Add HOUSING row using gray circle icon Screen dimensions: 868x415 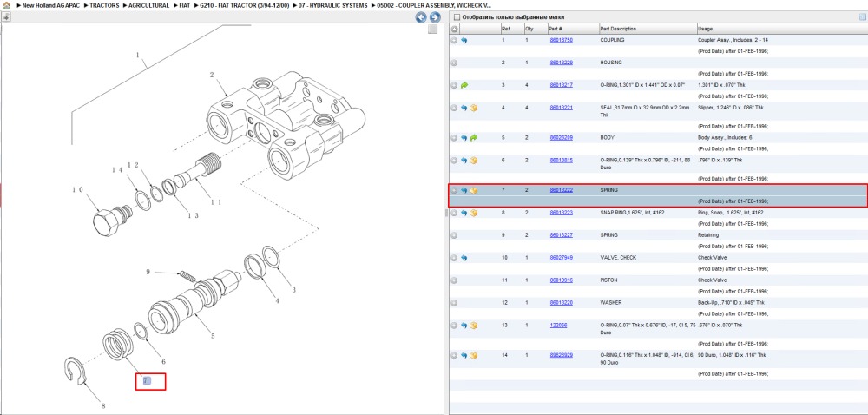coord(454,63)
